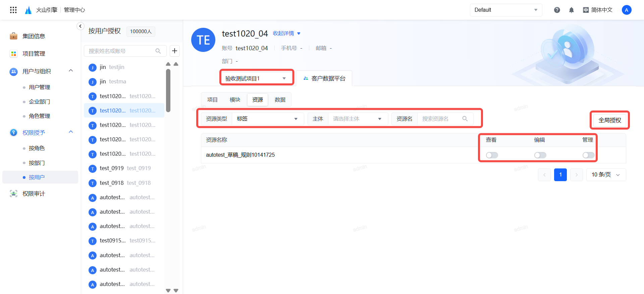The image size is (644, 294).
Task: Click the scroll-down arrow of user list
Action: pos(168,291)
